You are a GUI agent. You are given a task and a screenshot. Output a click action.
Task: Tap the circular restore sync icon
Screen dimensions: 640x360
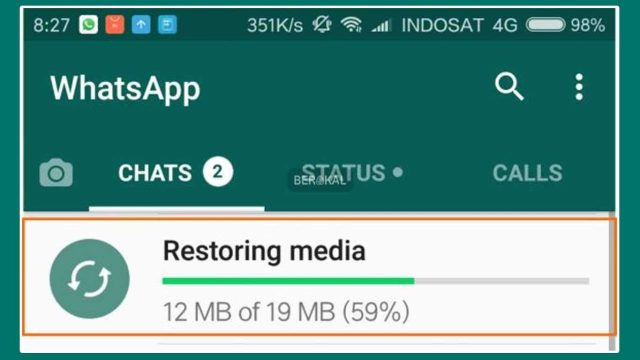coord(89,279)
